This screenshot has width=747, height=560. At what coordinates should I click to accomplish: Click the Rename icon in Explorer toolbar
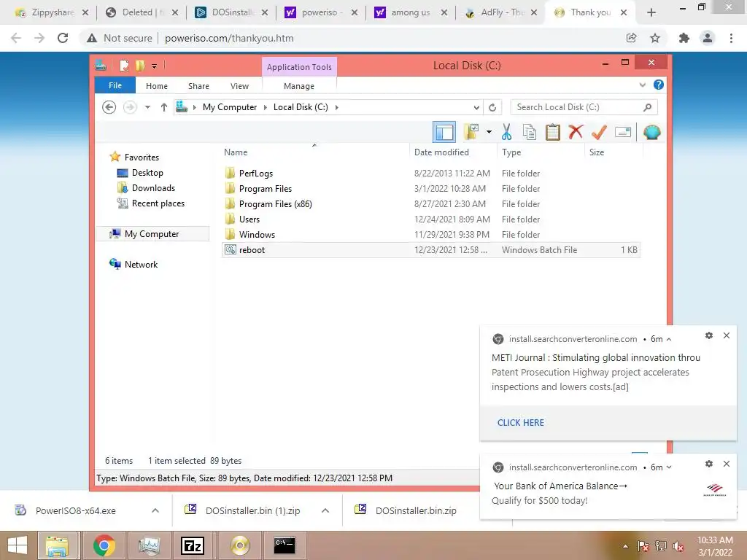tap(623, 132)
